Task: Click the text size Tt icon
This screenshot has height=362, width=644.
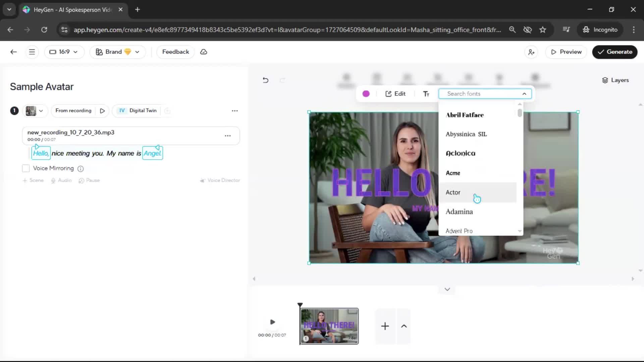Action: click(x=426, y=94)
